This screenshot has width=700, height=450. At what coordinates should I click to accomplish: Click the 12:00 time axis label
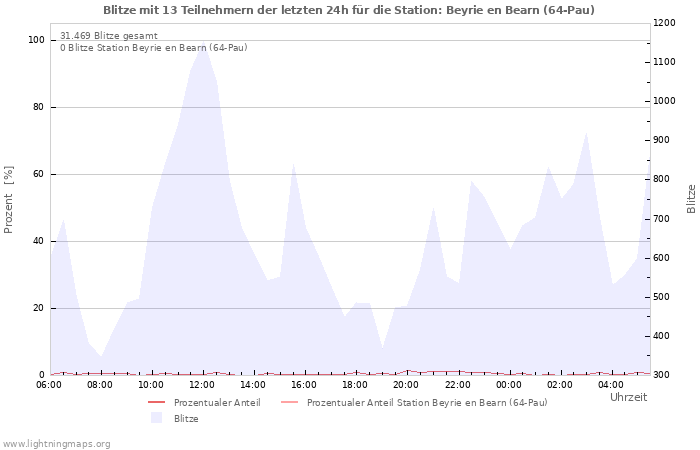(x=203, y=384)
